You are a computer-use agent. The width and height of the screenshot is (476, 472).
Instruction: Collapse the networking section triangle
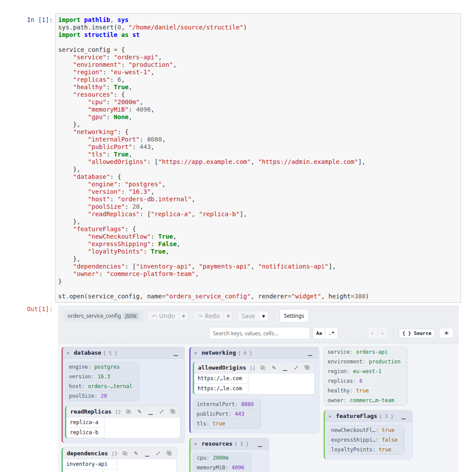[x=196, y=353]
